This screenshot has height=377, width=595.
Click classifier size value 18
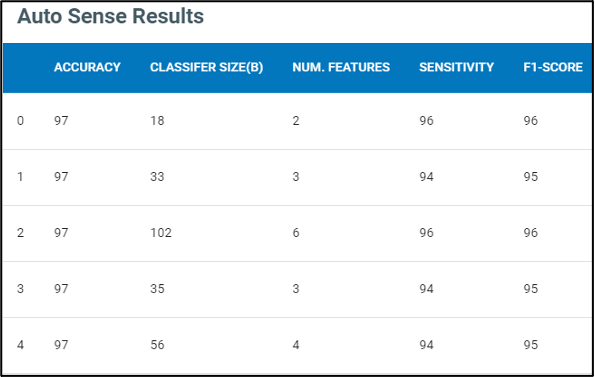(x=157, y=121)
